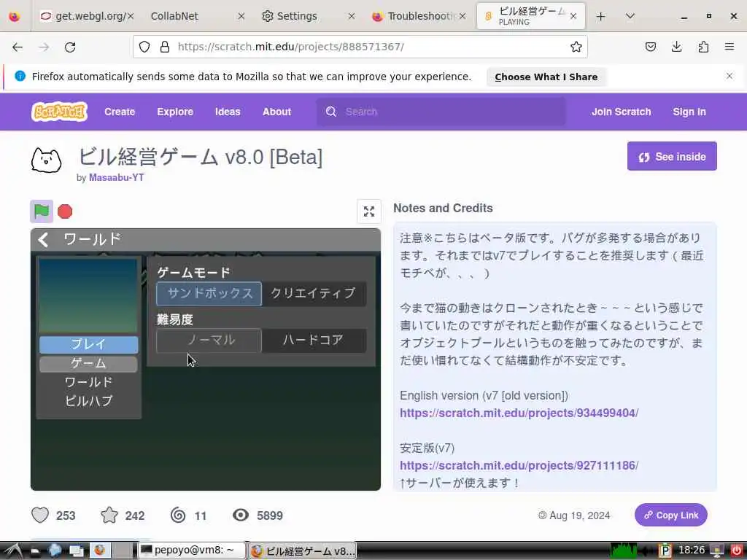Select the ゲーム sidebar item
Screen dimensions: 747x560
[88, 364]
